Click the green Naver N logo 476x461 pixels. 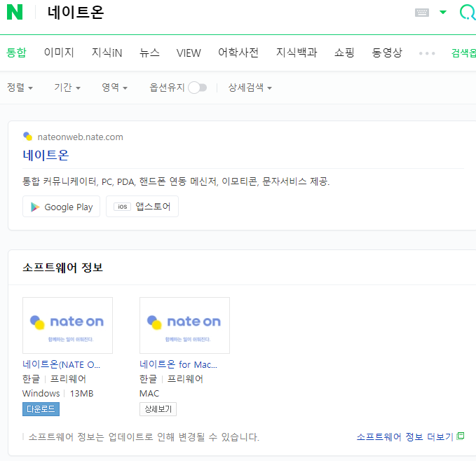coord(15,12)
